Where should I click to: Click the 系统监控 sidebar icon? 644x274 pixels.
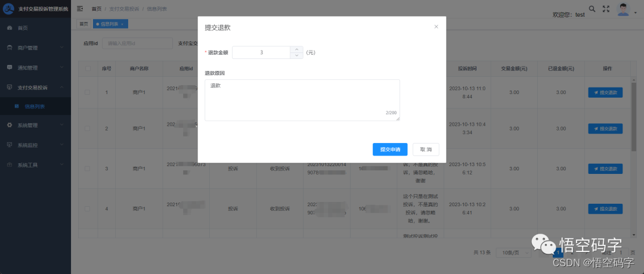click(x=10, y=145)
